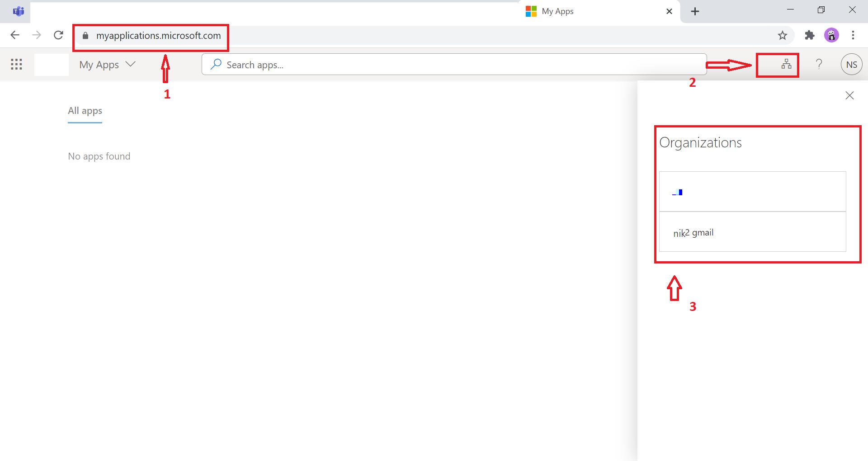The height and width of the screenshot is (461, 868).
Task: Click the browser back arrow
Action: point(15,35)
